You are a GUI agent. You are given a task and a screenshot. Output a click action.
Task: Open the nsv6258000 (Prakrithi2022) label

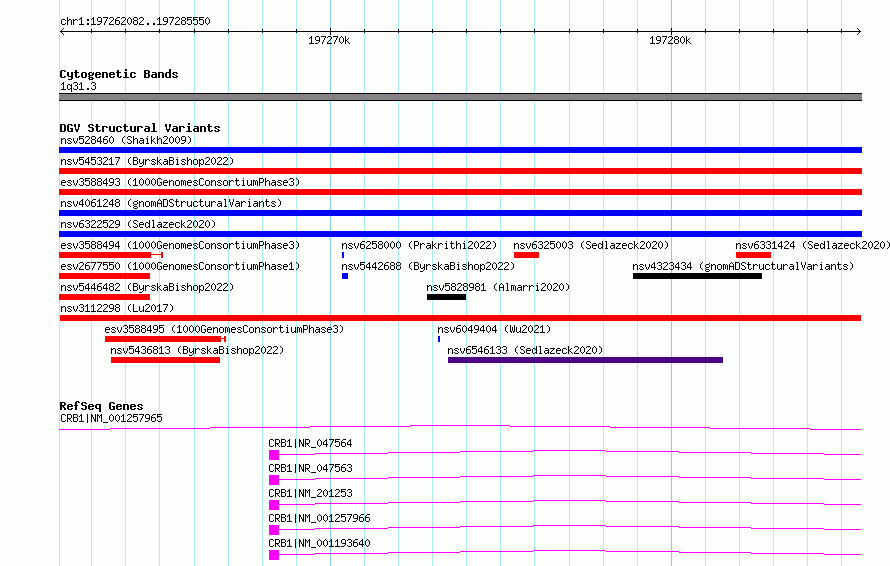[419, 245]
